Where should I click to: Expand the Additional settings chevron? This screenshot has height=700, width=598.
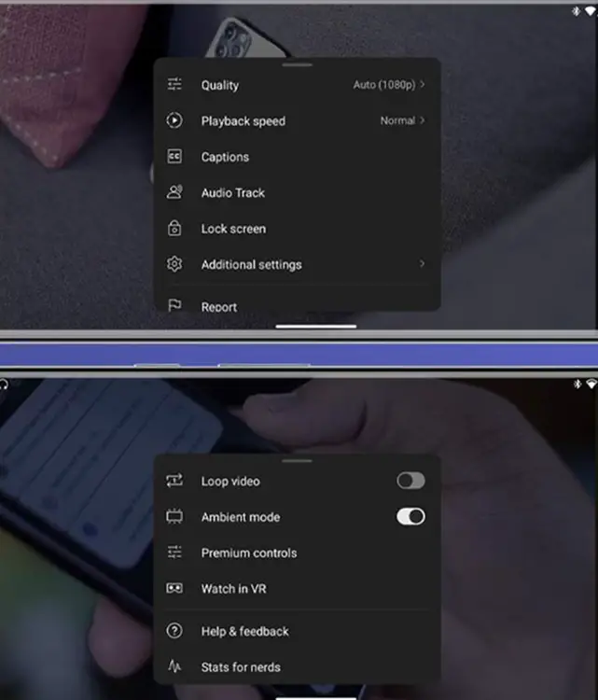click(x=423, y=264)
